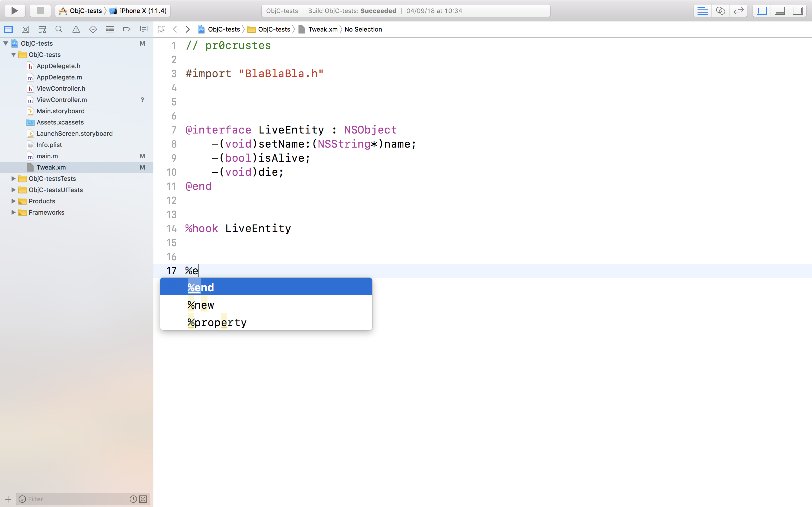
Task: Expand Products folder in navigator
Action: (x=14, y=201)
